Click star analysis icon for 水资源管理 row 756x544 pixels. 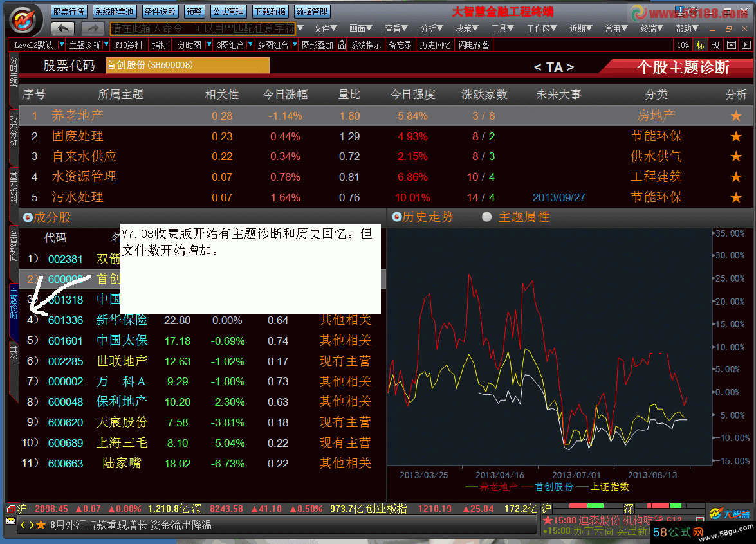click(x=736, y=177)
